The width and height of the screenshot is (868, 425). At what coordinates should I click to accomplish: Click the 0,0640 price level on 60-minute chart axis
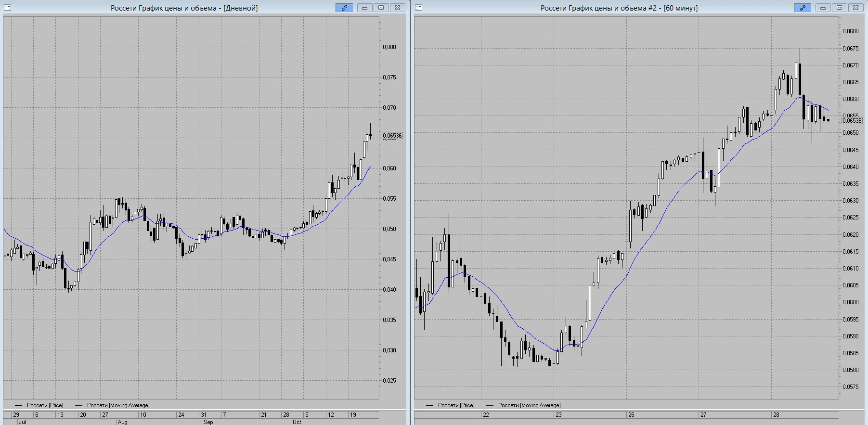pyautogui.click(x=850, y=167)
